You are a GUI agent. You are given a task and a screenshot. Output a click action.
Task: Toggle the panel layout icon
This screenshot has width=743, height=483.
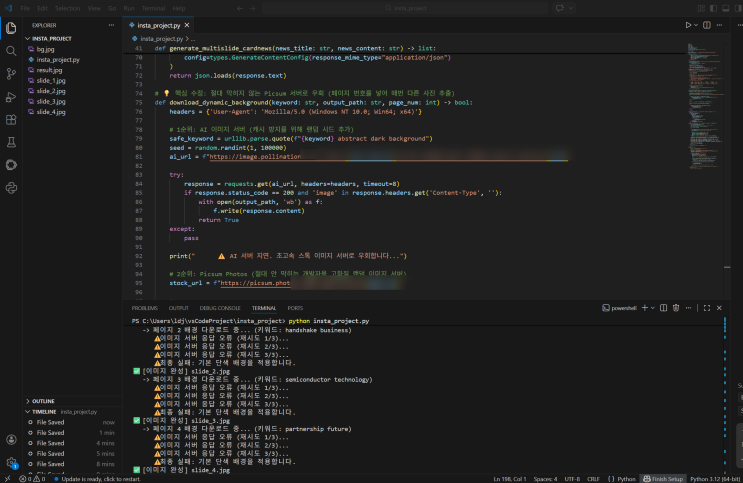(725, 8)
